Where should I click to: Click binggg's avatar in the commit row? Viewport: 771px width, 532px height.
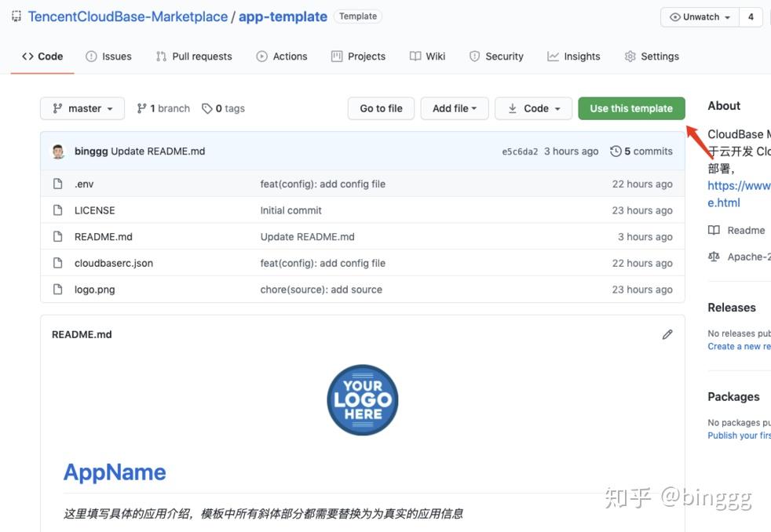(58, 151)
